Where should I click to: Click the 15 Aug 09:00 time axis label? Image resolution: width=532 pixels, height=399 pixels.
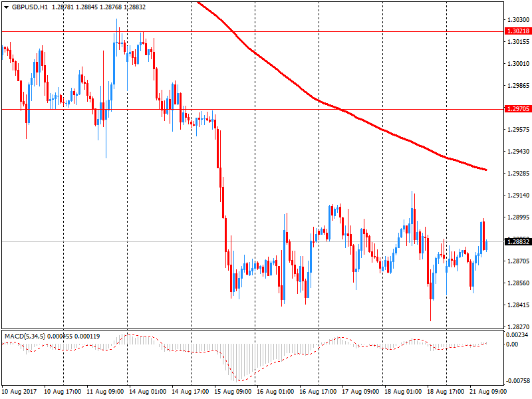[x=233, y=392]
